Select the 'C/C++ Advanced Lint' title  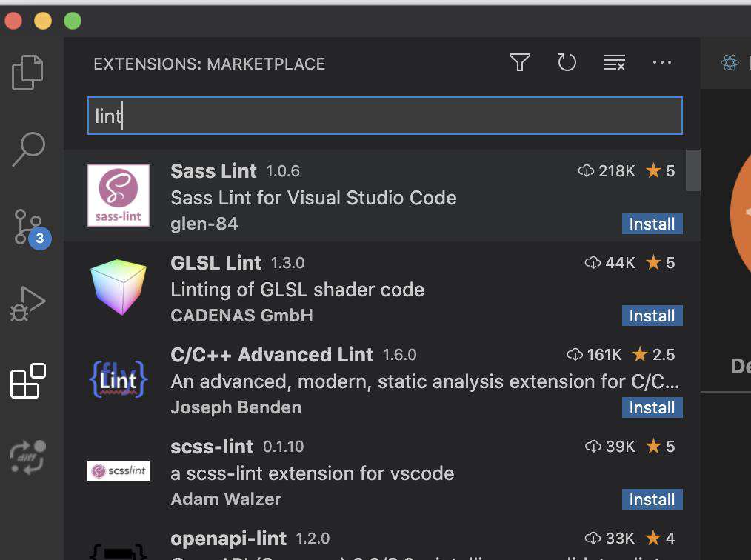click(x=272, y=355)
